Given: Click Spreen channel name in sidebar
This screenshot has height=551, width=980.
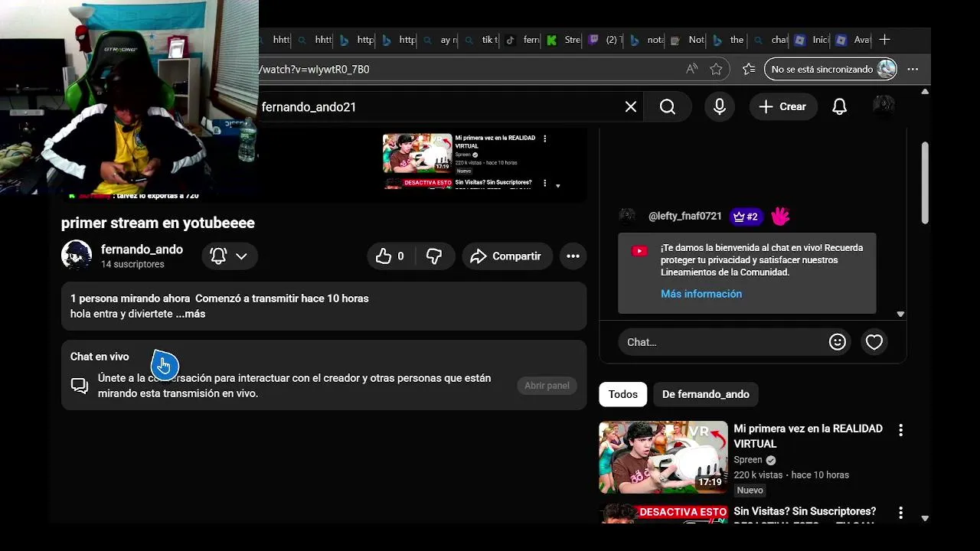Looking at the screenshot, I should pyautogui.click(x=748, y=460).
